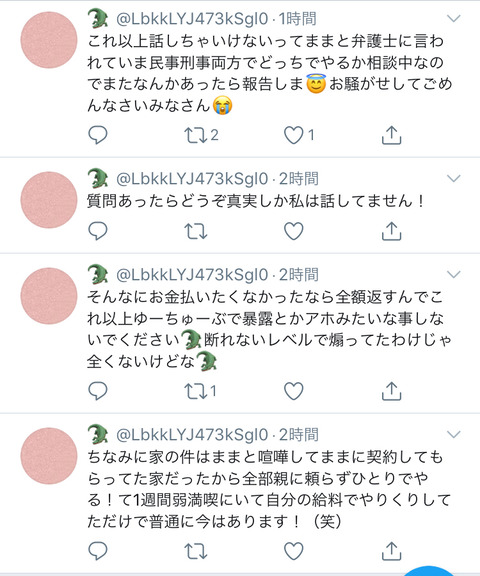Reply to the tweet about the lawyer
The height and width of the screenshot is (576, 480).
coord(98,135)
